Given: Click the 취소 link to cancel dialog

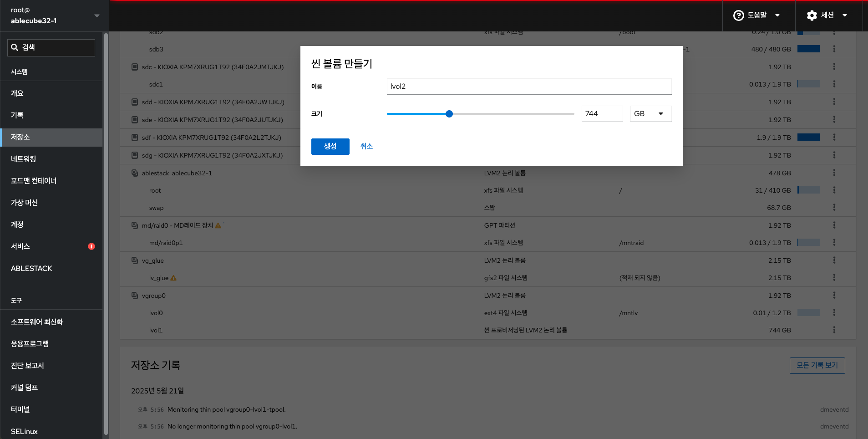Looking at the screenshot, I should (366, 146).
